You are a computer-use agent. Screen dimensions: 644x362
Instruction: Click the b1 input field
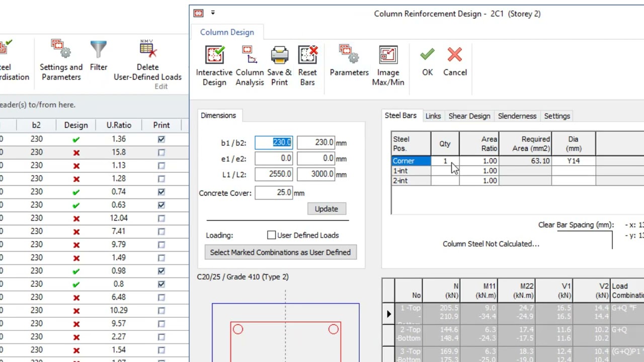274,143
